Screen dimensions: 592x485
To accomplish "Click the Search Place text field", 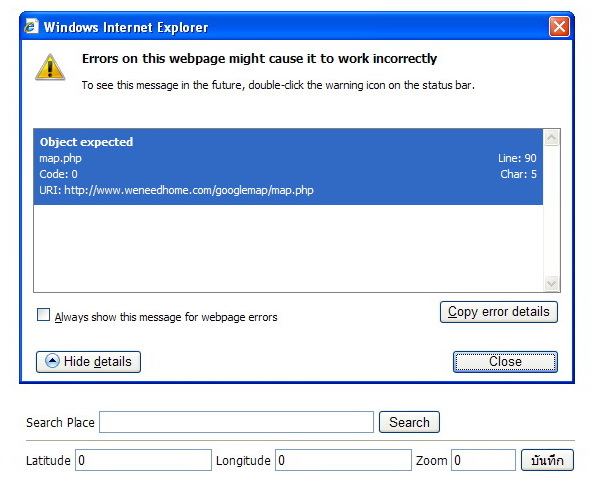I will pos(236,422).
